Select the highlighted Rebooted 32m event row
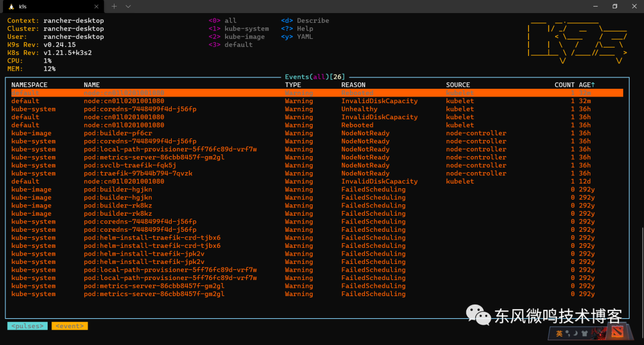 (317, 93)
